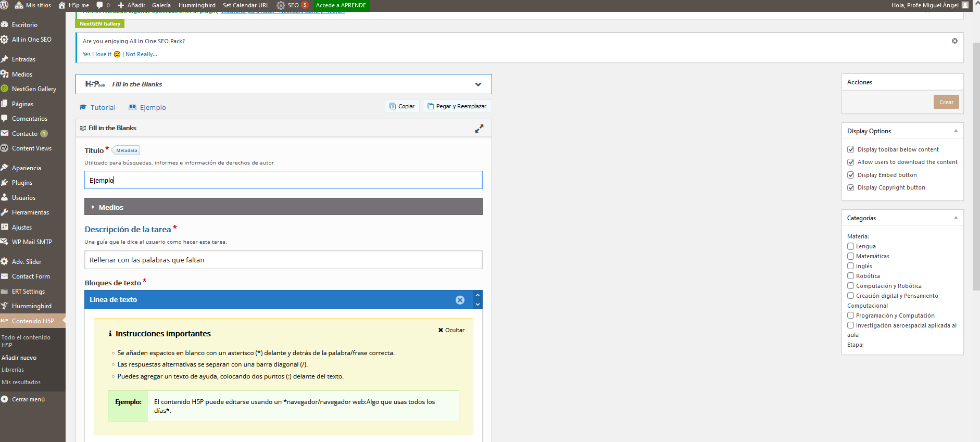Open Content Views in the sidebar
Screen dimensions: 980x442
[x=32, y=148]
